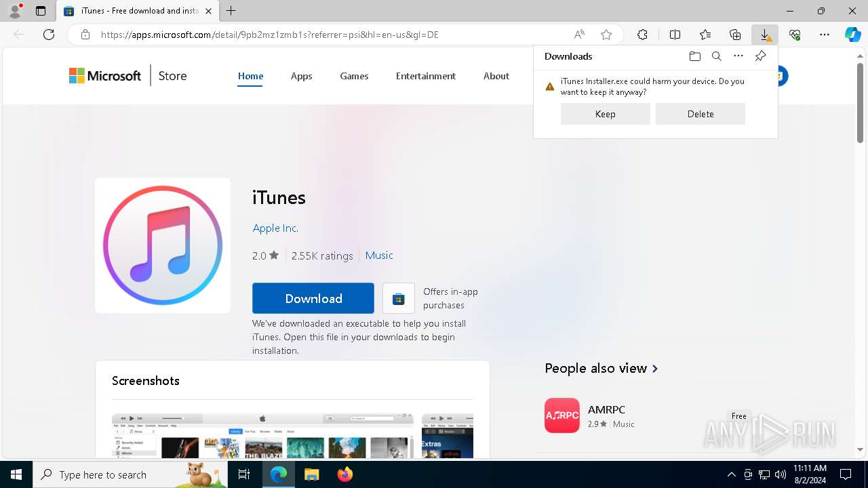Open the Extensions puzzle icon

tap(642, 35)
